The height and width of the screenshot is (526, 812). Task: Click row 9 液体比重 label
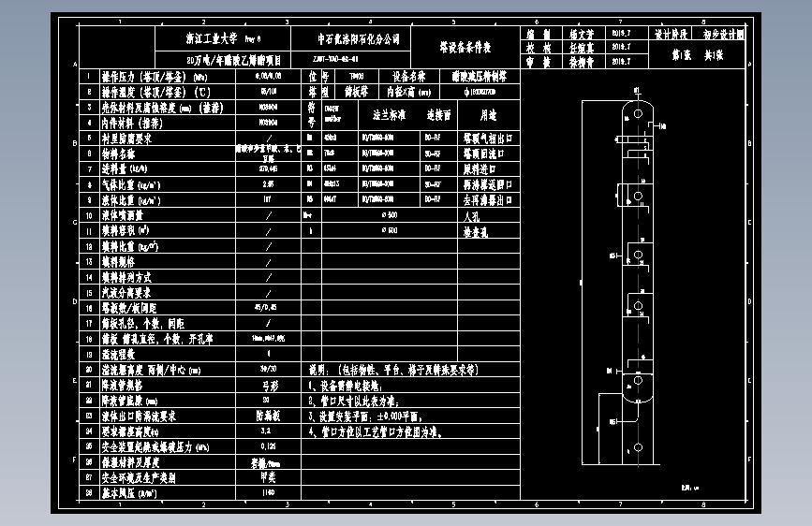130,200
